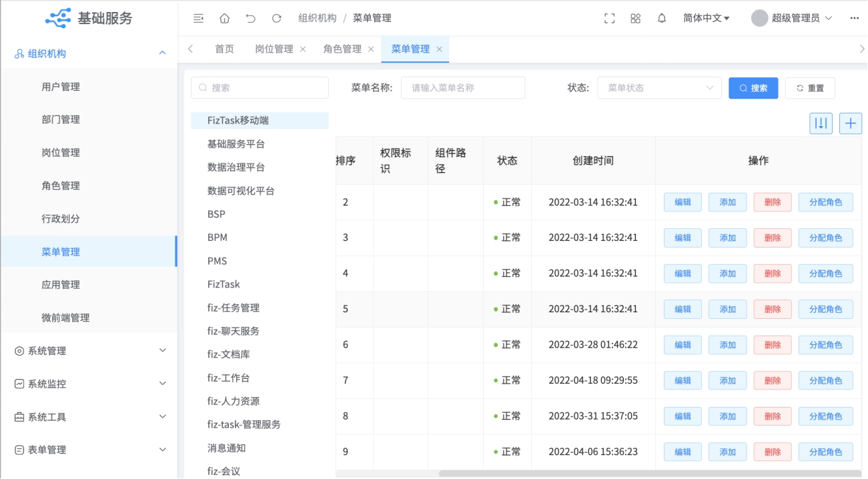Click 删除 in the sort 7 row

773,380
